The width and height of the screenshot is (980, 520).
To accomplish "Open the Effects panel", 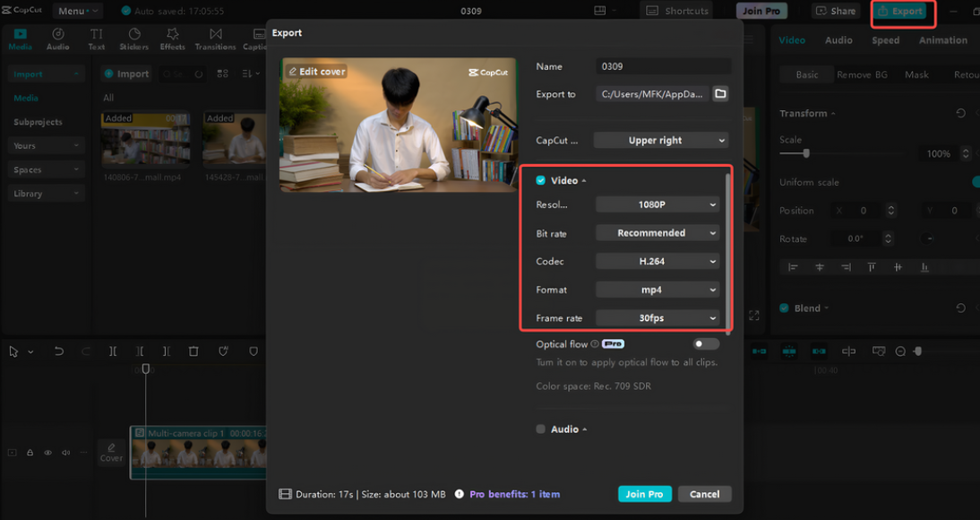I will (172, 39).
